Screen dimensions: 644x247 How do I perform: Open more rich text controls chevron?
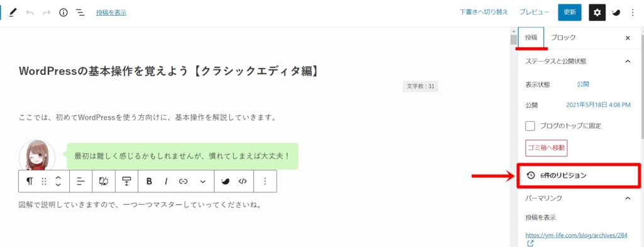pos(203,181)
